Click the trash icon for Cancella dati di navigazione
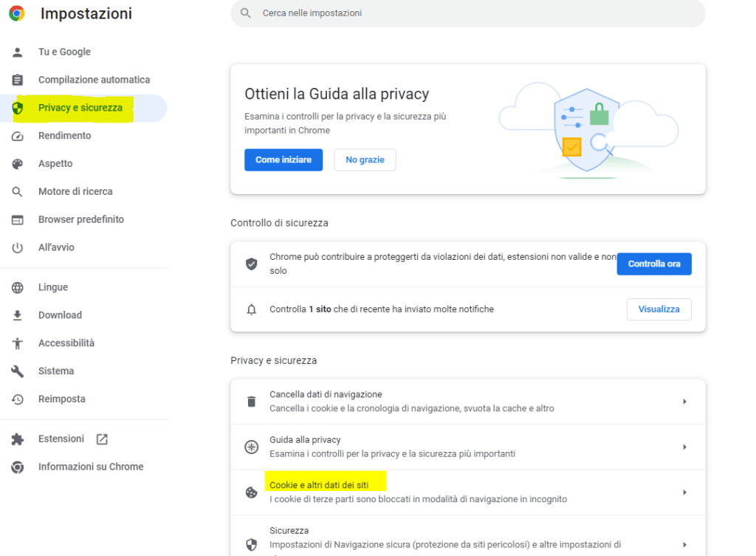Screen dimensions: 756x556 click(251, 401)
